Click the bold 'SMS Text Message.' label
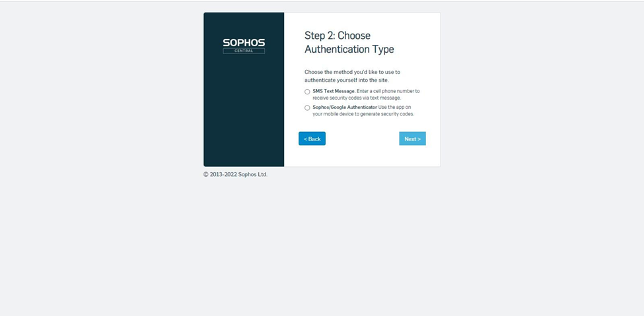 [x=334, y=91]
